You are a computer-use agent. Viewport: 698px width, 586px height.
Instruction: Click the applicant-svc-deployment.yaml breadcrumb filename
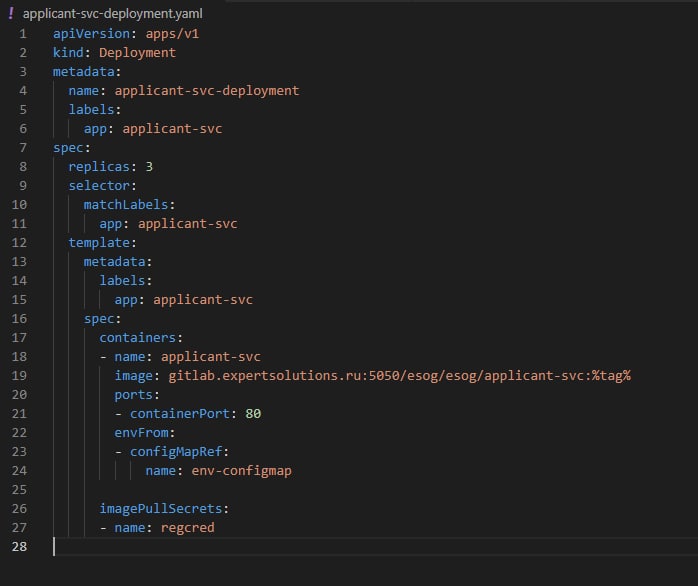click(x=113, y=14)
